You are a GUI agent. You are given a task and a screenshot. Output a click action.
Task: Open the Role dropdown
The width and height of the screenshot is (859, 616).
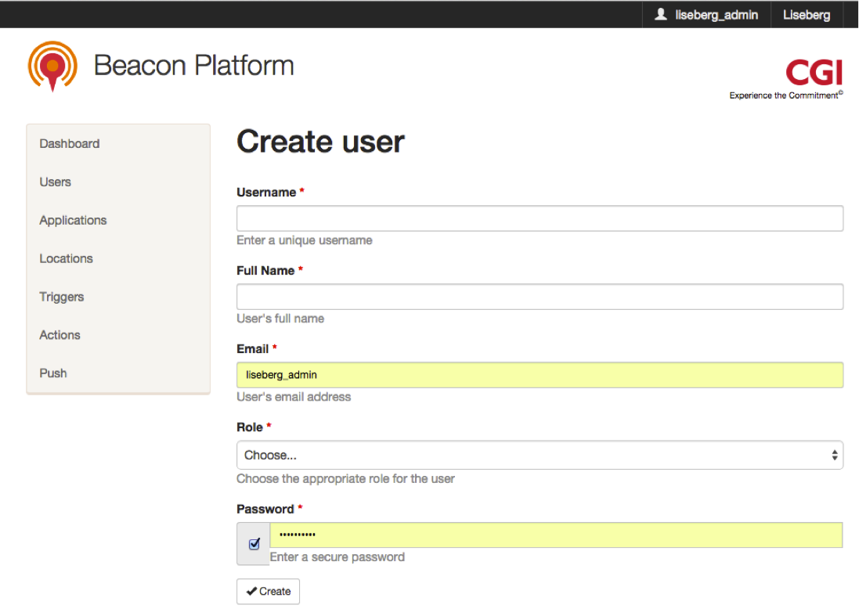[540, 455]
